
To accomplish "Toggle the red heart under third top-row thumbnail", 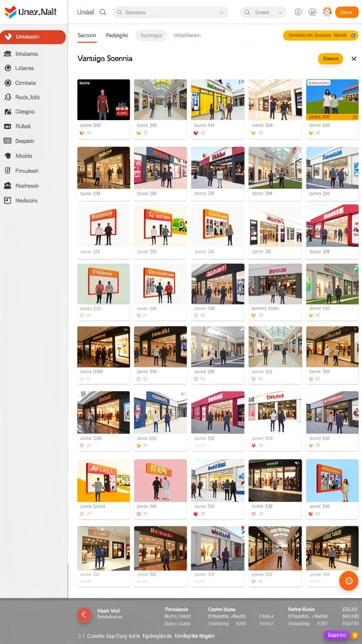I will click(196, 133).
